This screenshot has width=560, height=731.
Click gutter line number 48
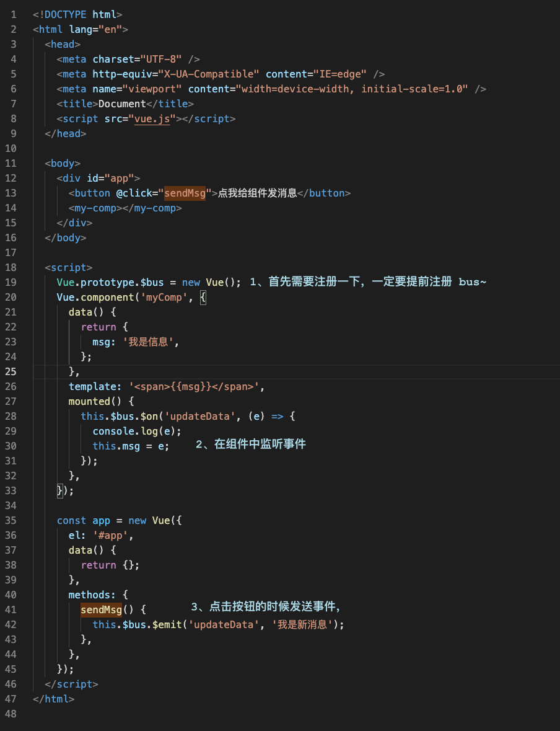11,714
